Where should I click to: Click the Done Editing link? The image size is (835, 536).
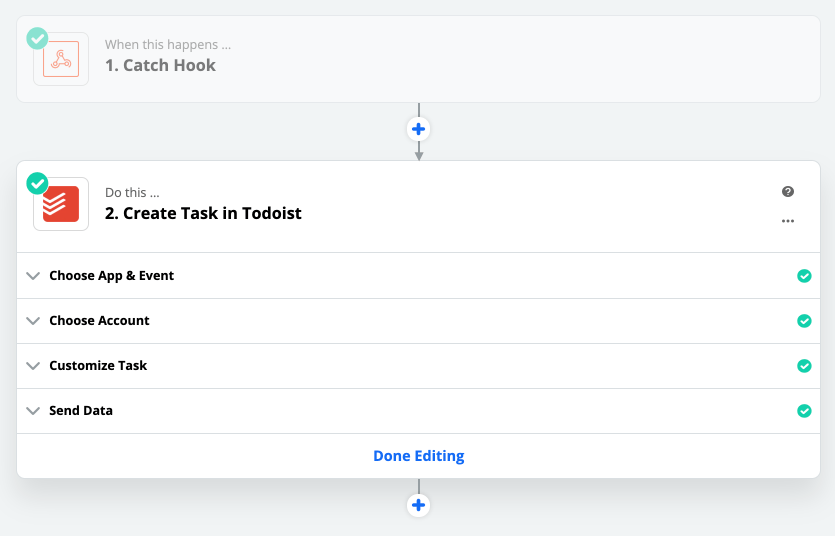coord(418,456)
